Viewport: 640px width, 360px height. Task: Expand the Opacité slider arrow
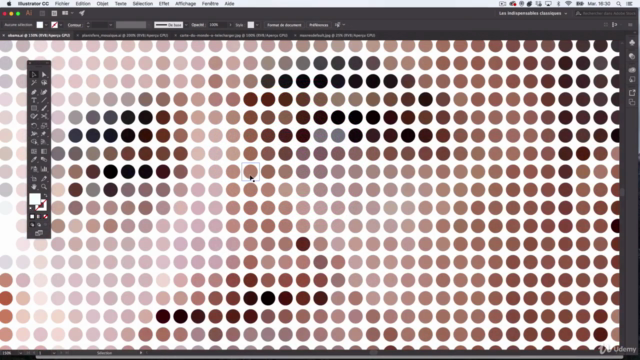click(x=230, y=25)
